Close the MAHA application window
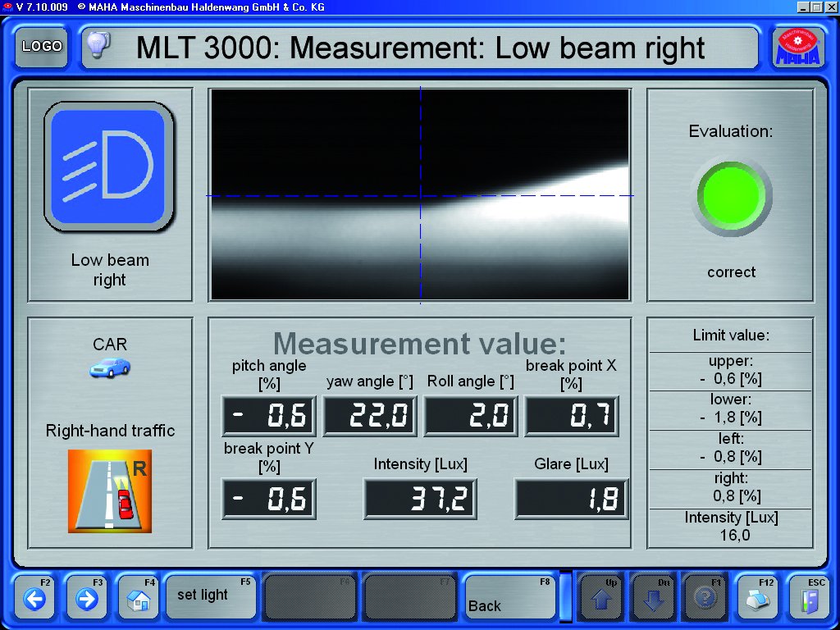This screenshot has width=840, height=630. tap(830, 7)
